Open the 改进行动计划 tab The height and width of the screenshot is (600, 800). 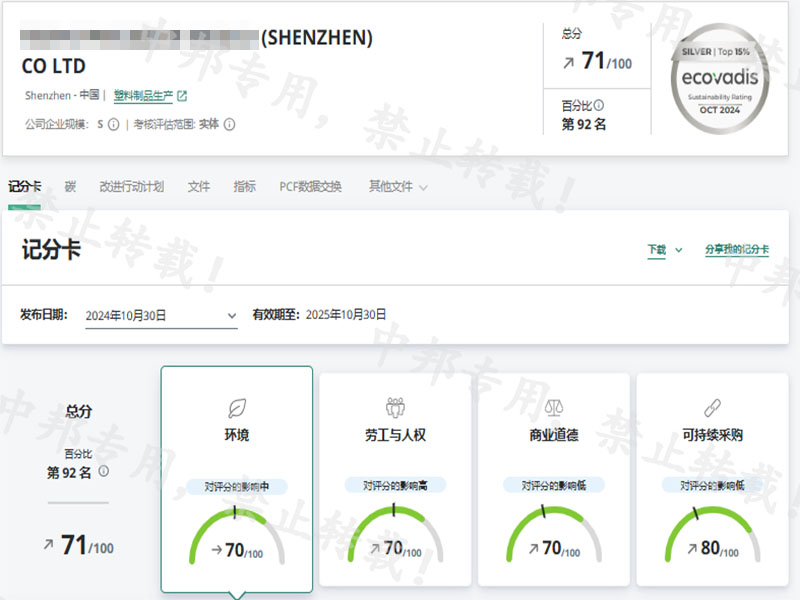point(131,187)
